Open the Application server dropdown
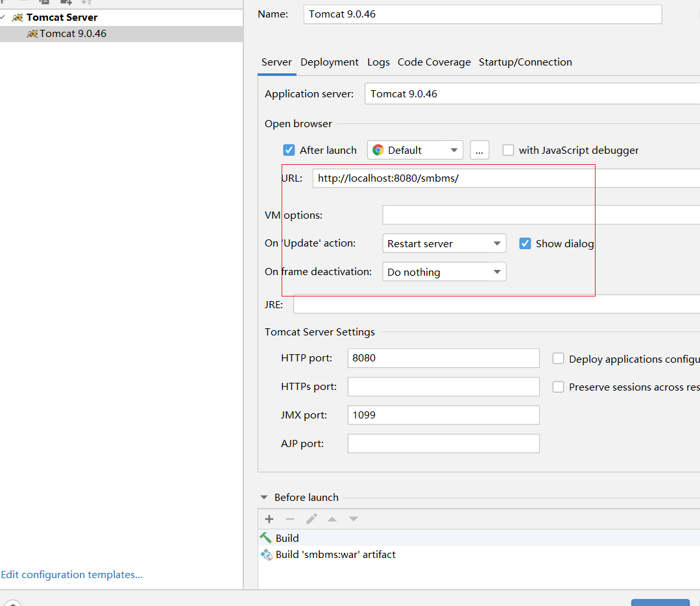Image resolution: width=700 pixels, height=606 pixels. pyautogui.click(x=532, y=94)
